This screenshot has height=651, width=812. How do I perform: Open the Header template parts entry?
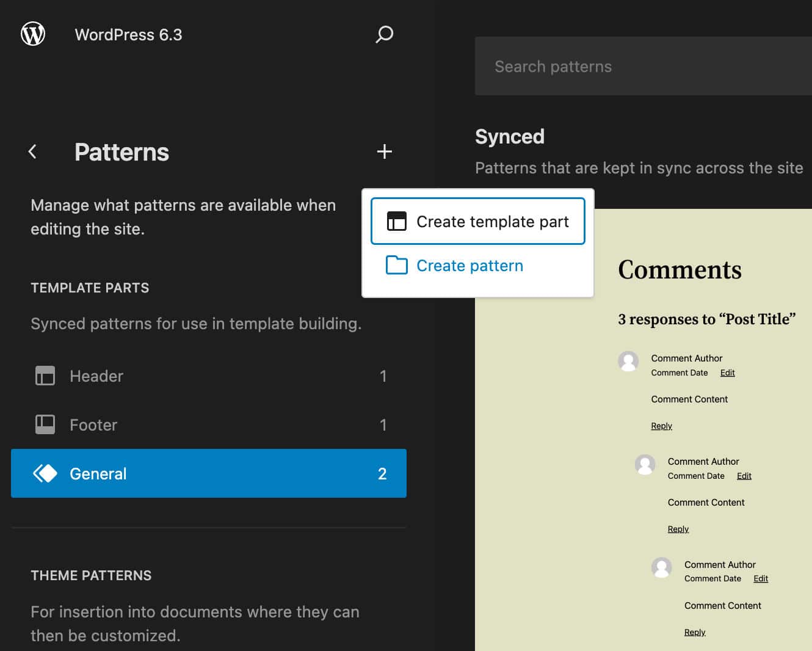[x=96, y=376]
